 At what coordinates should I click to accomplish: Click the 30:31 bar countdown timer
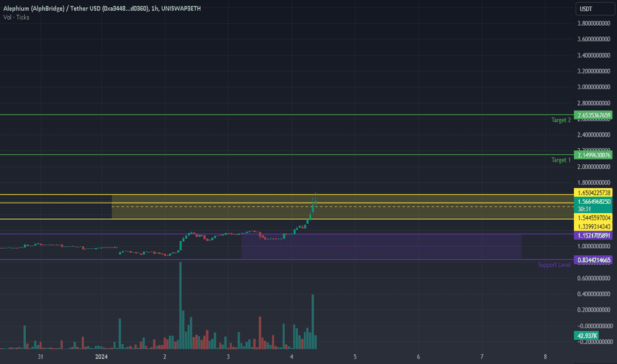585,209
